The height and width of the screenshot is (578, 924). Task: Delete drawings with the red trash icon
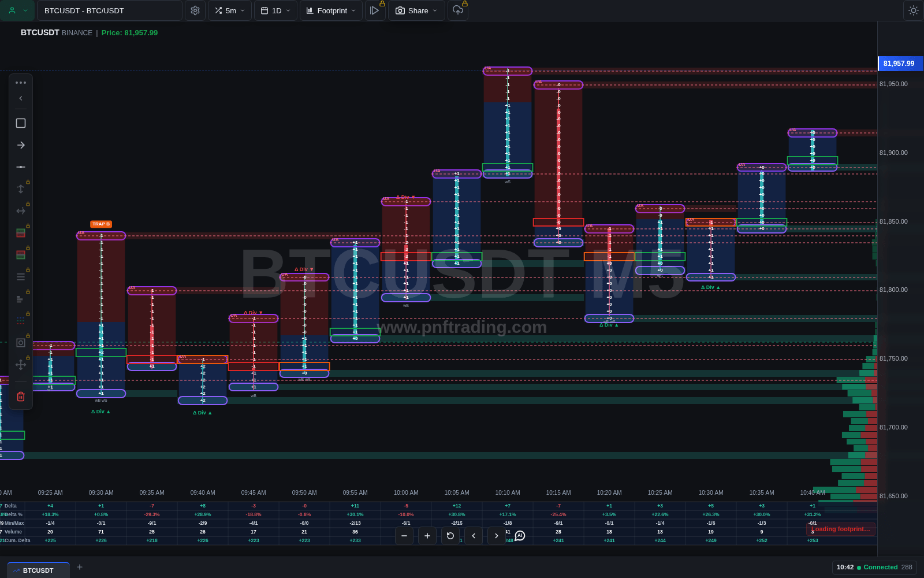pyautogui.click(x=21, y=397)
